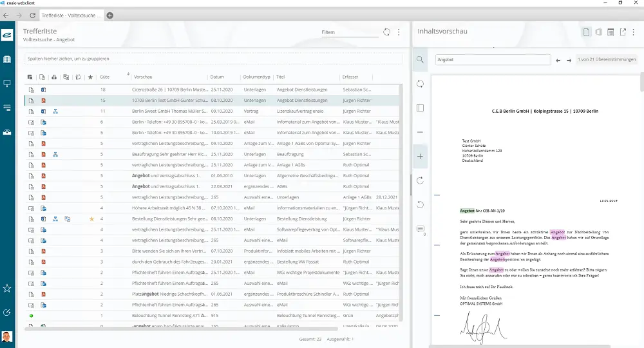
Task: Select the Infoblatt mobiles Arbeiten row
Action: point(211,251)
